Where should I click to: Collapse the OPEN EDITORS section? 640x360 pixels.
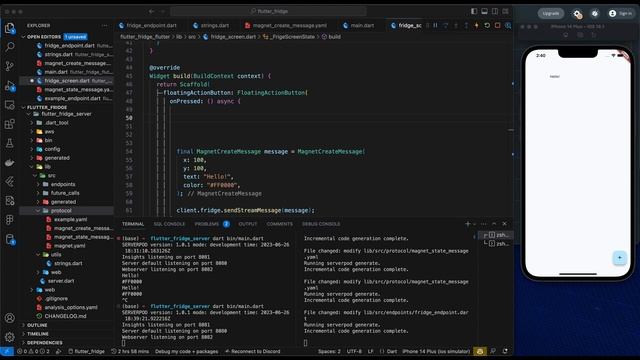click(x=23, y=37)
